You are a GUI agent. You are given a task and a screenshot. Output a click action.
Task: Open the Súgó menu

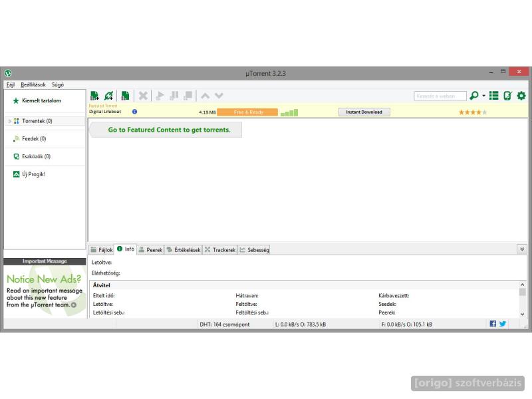pyautogui.click(x=58, y=84)
